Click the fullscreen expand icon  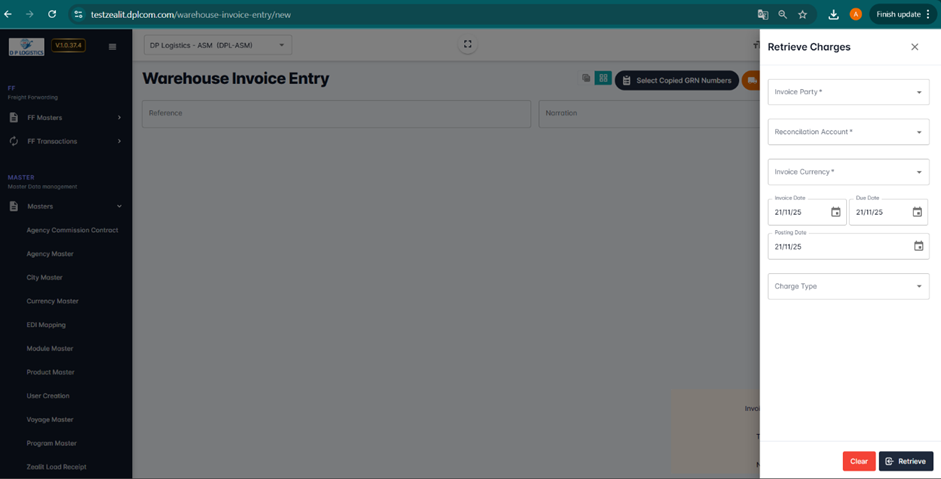(x=467, y=44)
